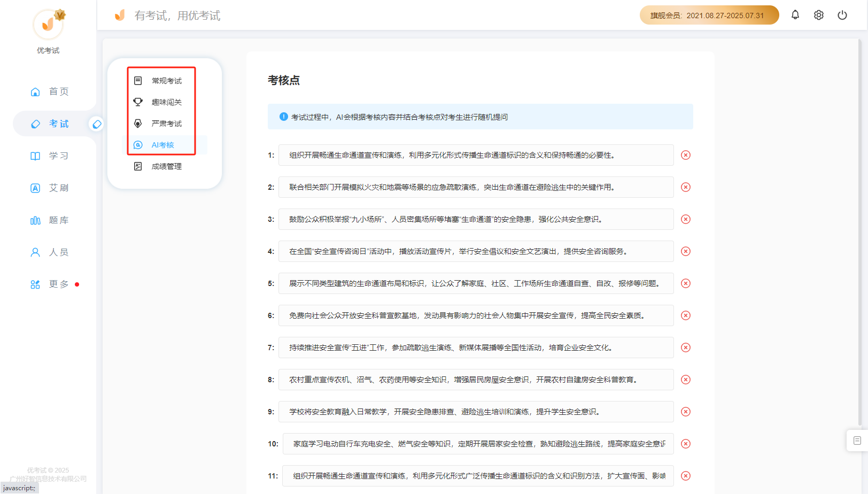The image size is (868, 494).
Task: Delete assessment point 7
Action: (x=686, y=348)
